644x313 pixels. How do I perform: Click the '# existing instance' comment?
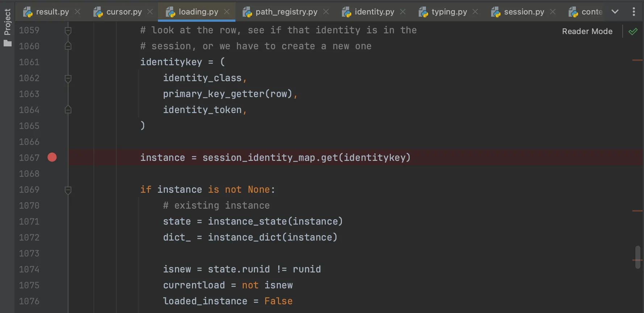(216, 206)
